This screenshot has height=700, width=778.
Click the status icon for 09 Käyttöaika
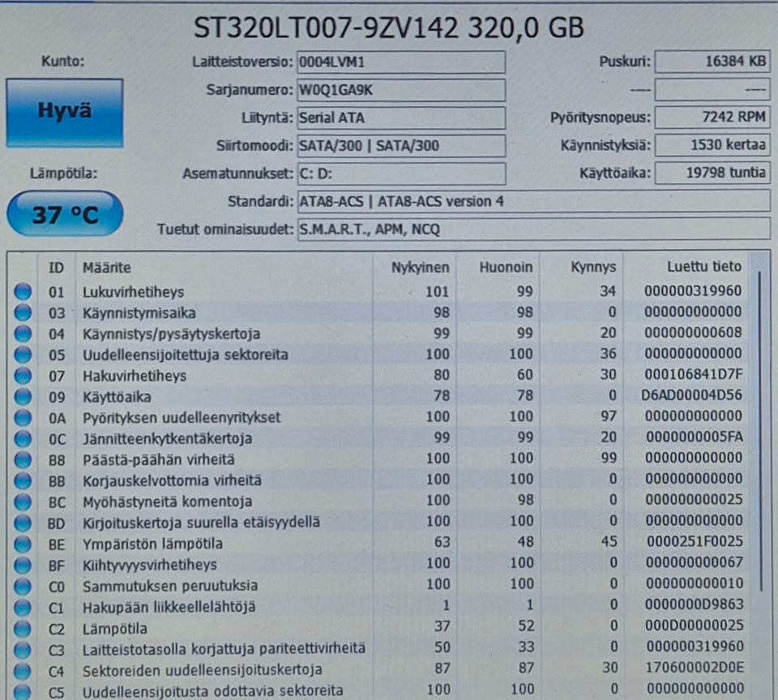click(23, 396)
